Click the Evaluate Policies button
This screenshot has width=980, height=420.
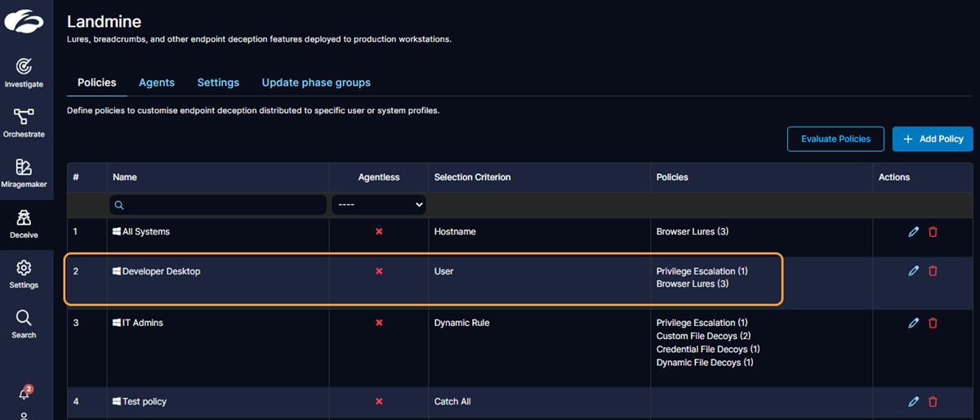(836, 139)
